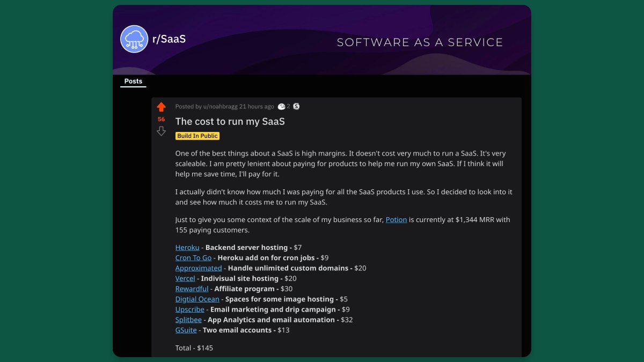Open the Potion link
Screen dimensions: 644x362
[396, 220]
